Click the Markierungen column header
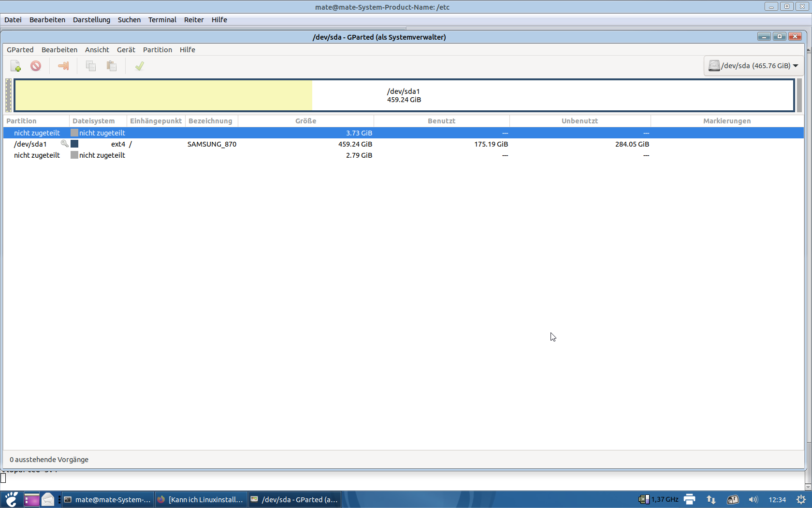The width and height of the screenshot is (812, 508). [x=727, y=121]
